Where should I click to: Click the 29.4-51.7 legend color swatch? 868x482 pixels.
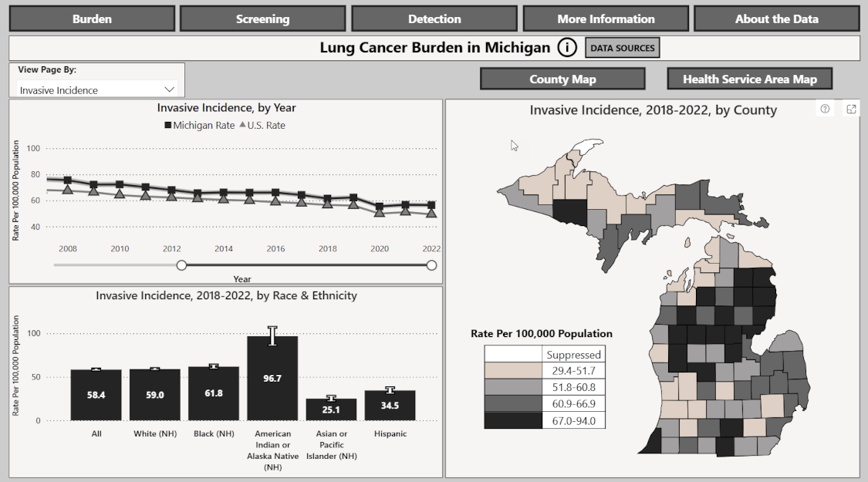point(513,371)
